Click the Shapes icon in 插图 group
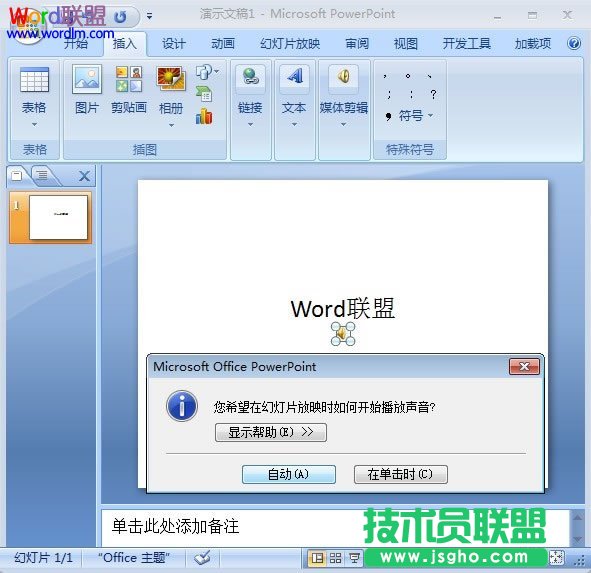Screen dimensions: 591x573 204,72
